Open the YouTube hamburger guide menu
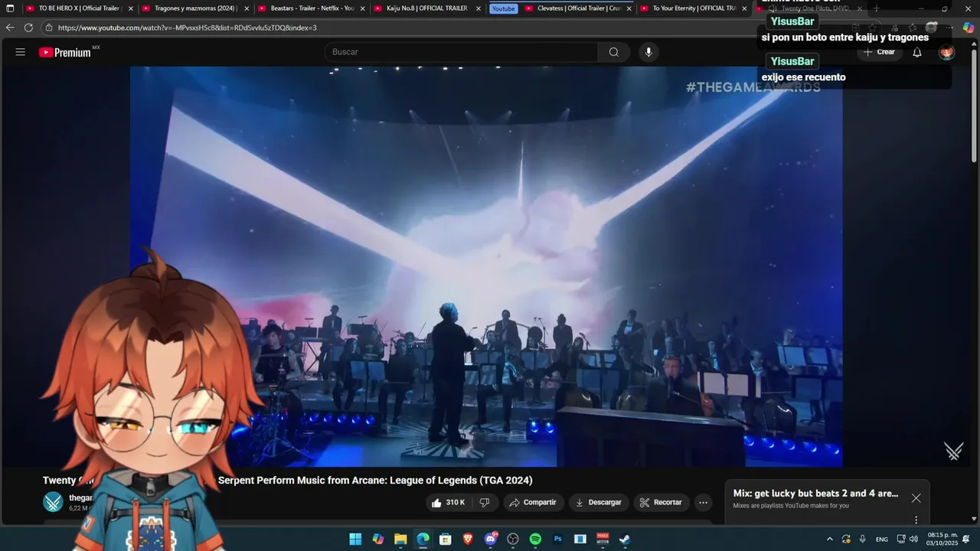Image resolution: width=980 pixels, height=551 pixels. point(21,52)
